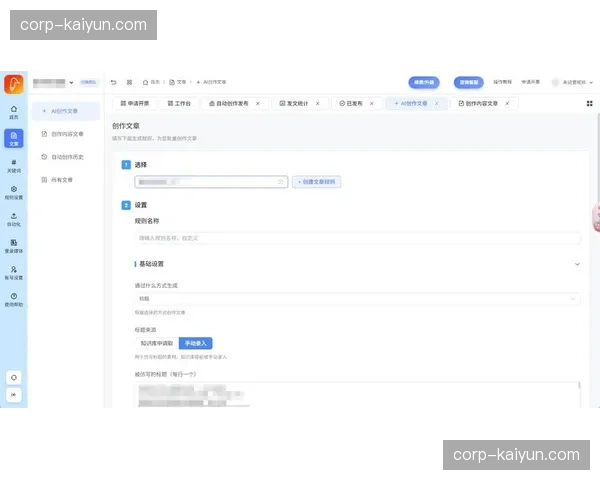Screen dimensions: 600x480
Task: Click the home icon in breadcrumb
Action: [145, 82]
